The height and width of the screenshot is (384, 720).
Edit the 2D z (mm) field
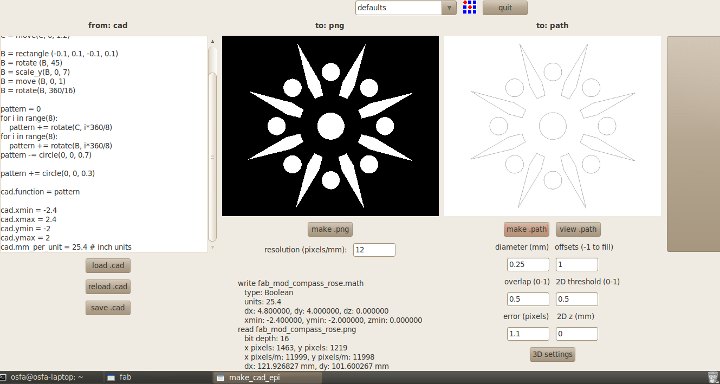[577, 333]
